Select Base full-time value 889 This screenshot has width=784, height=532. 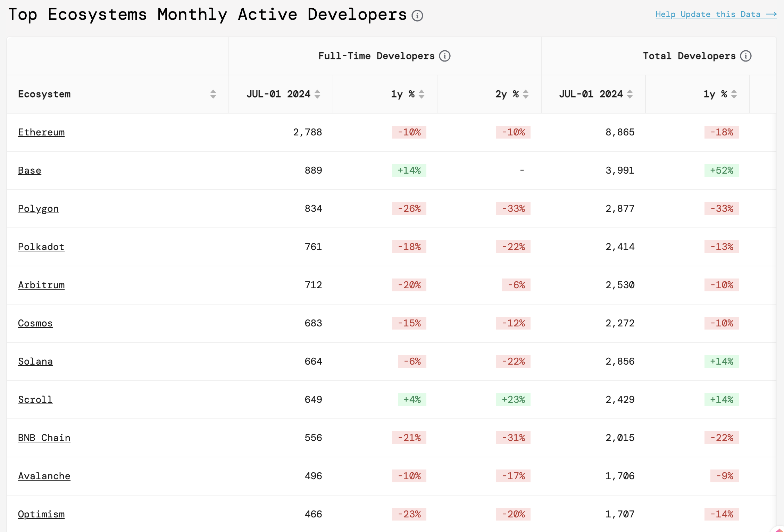tap(314, 171)
